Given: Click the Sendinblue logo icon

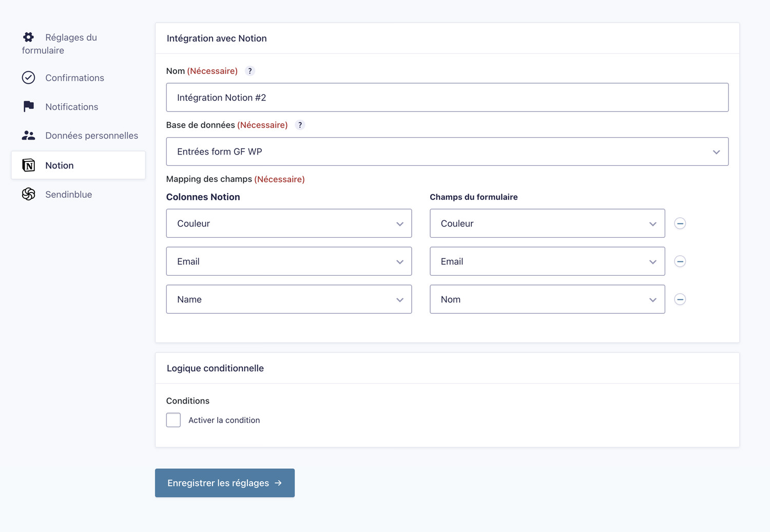Looking at the screenshot, I should [28, 194].
